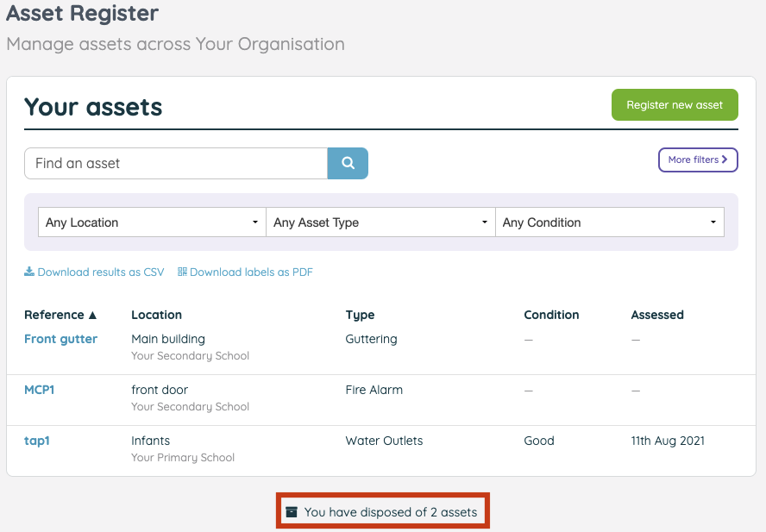Screen dimensions: 766x532
Task: Open the tap1 water outlet asset
Action: click(x=37, y=440)
